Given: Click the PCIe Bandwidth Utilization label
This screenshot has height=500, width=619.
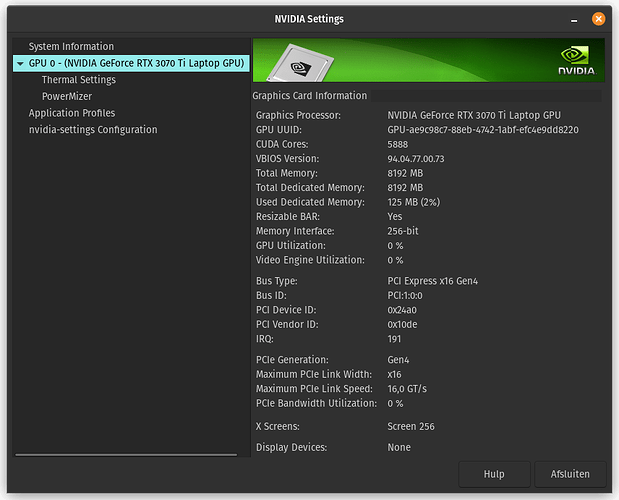Looking at the screenshot, I should (316, 403).
